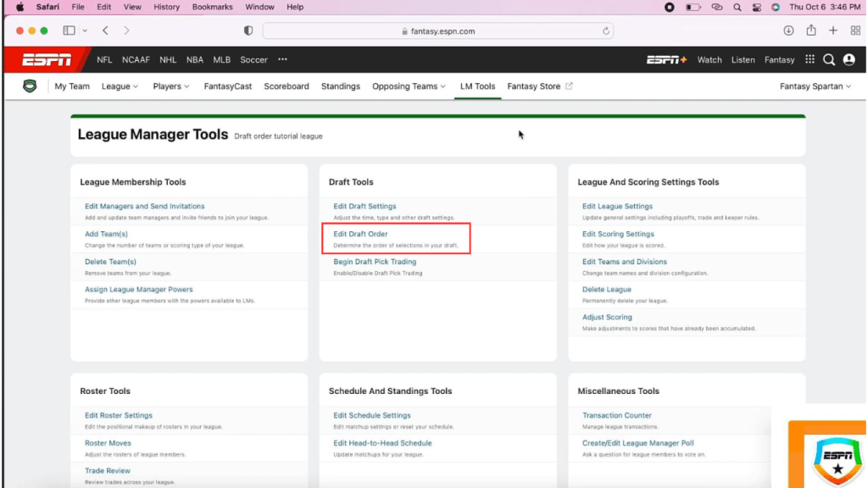Viewport: 868px width, 488px height.
Task: Expand the Players dropdown
Action: tap(171, 86)
